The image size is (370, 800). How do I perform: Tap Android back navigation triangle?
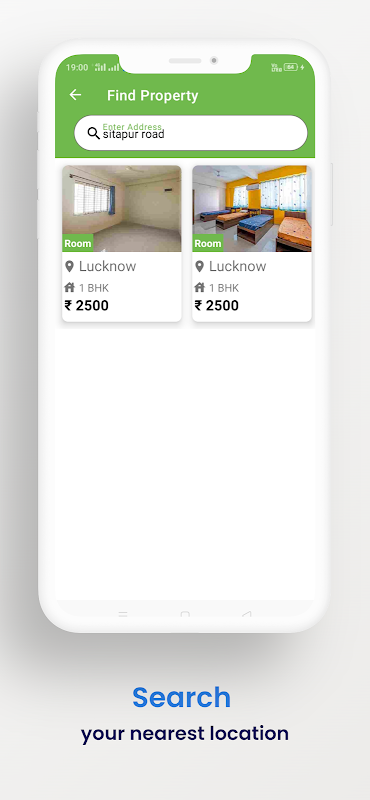click(x=246, y=614)
